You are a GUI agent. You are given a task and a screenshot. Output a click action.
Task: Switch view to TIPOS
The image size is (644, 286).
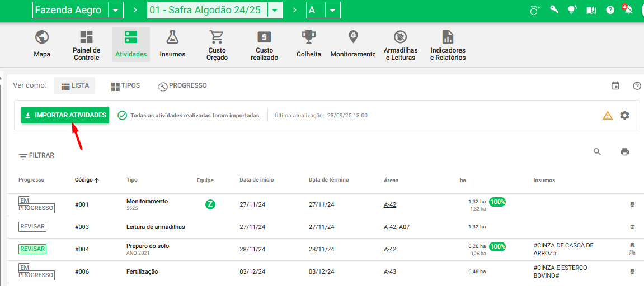click(125, 86)
